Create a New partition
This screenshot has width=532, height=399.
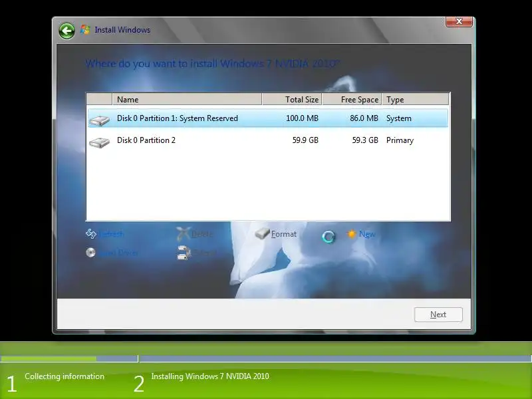[x=367, y=234]
